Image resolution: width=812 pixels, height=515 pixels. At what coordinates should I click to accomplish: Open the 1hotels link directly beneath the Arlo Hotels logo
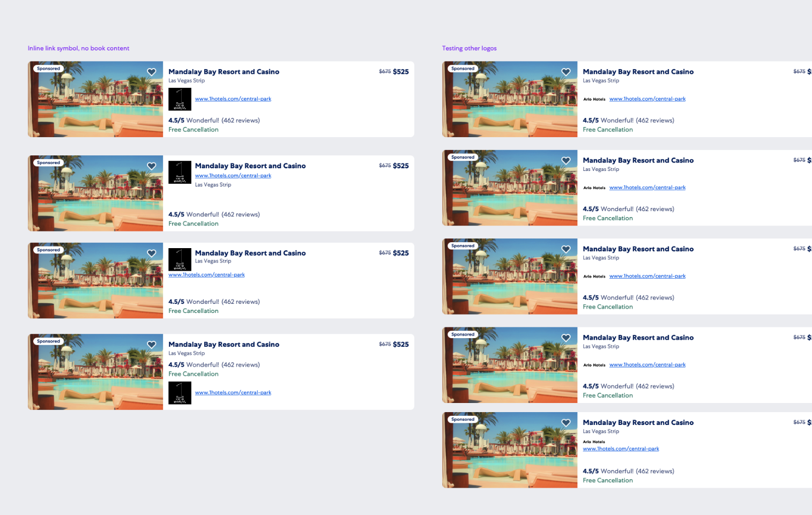pos(621,449)
